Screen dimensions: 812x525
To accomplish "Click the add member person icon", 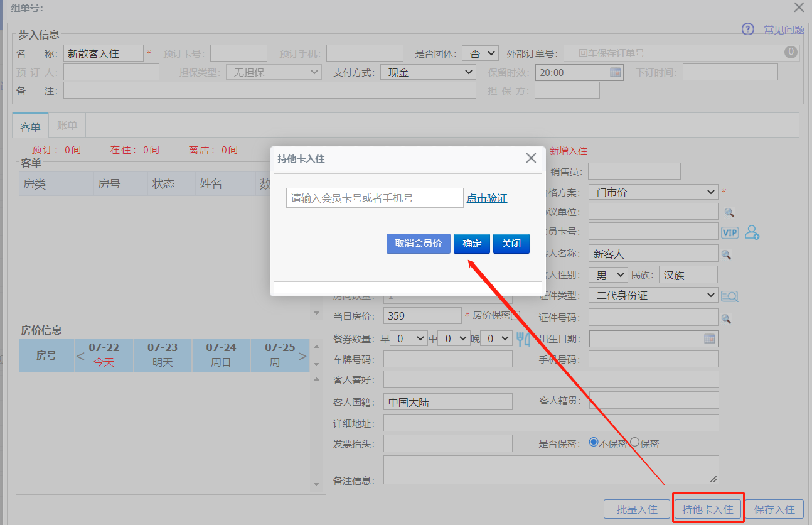I will (752, 232).
